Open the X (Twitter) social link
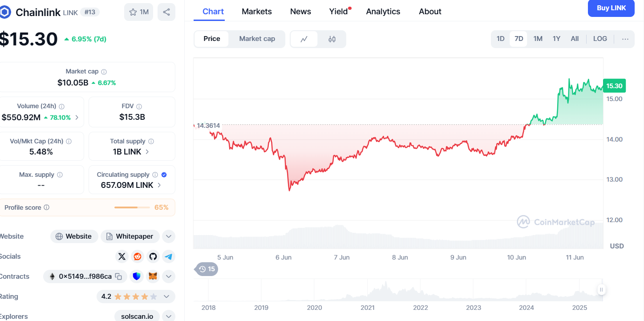The width and height of the screenshot is (644, 321). [122, 256]
